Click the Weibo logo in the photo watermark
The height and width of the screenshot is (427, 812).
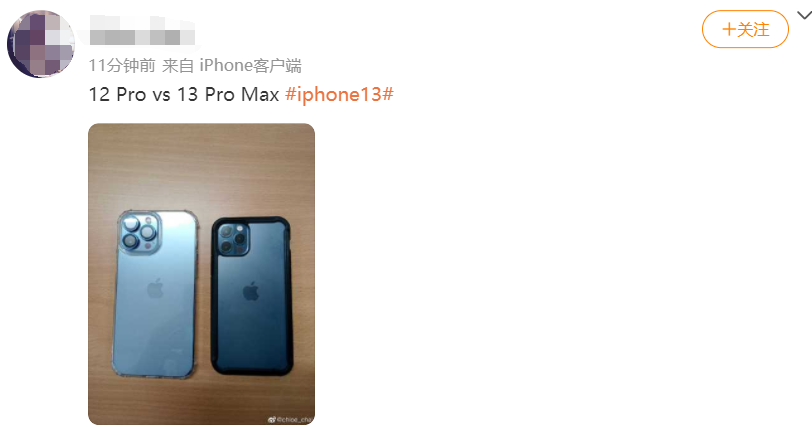272,419
